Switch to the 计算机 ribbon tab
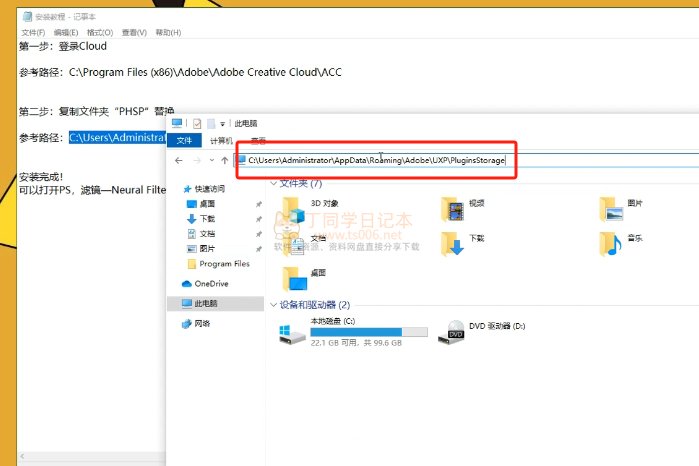Screen dimensions: 699x466 222,141
